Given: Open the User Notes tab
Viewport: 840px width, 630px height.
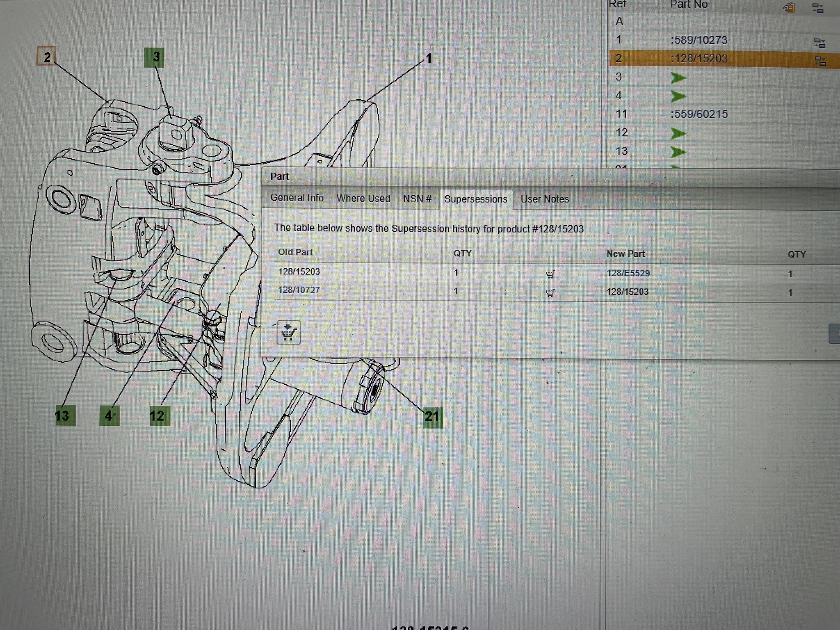Looking at the screenshot, I should click(x=545, y=199).
